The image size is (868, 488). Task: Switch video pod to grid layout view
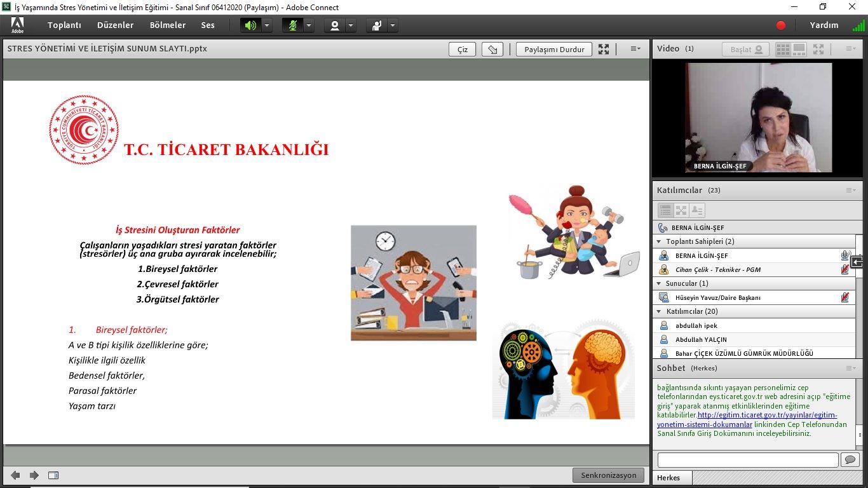point(783,49)
